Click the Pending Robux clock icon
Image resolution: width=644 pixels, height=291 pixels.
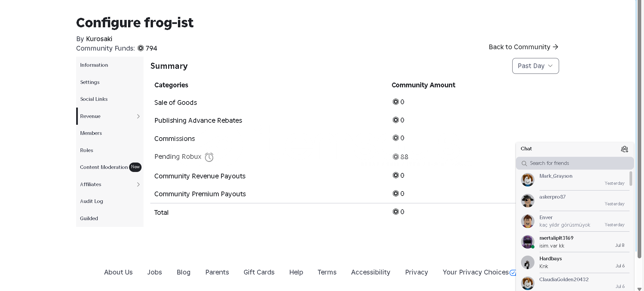(209, 157)
